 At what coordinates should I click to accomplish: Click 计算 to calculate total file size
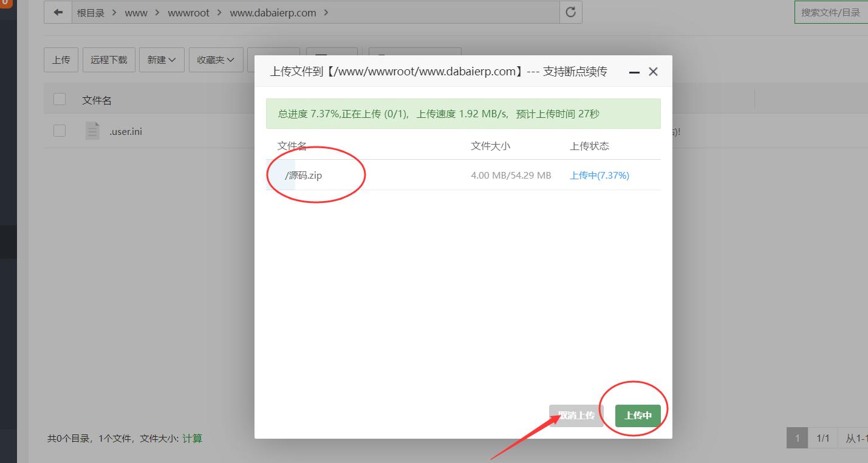192,438
